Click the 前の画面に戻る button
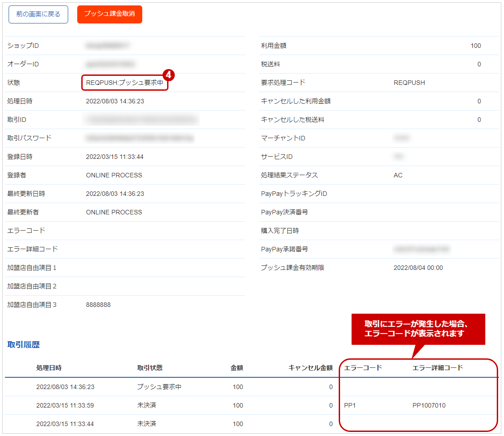Viewport: 504px width, 436px height. (x=38, y=14)
